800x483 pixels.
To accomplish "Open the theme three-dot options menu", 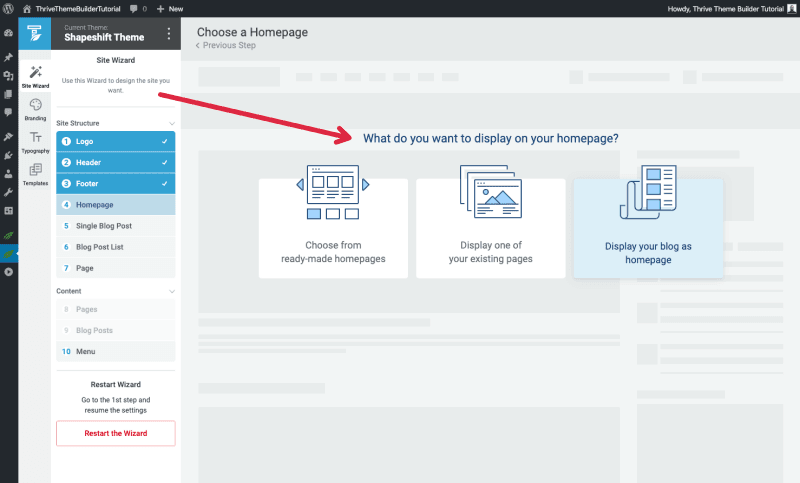I will [x=168, y=34].
